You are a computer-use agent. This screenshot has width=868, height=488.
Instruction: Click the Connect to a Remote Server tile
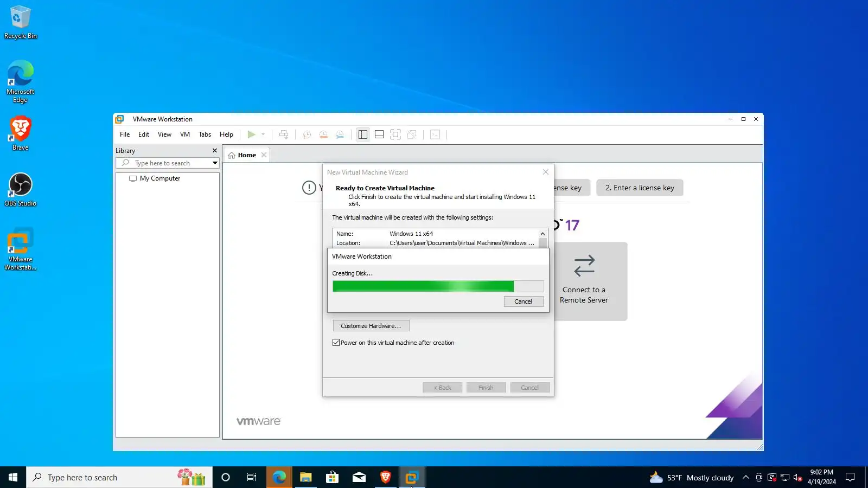(x=584, y=281)
